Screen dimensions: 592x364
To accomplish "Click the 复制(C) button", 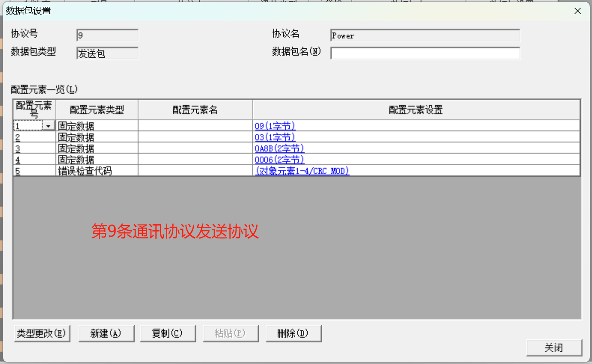I will click(x=168, y=334).
